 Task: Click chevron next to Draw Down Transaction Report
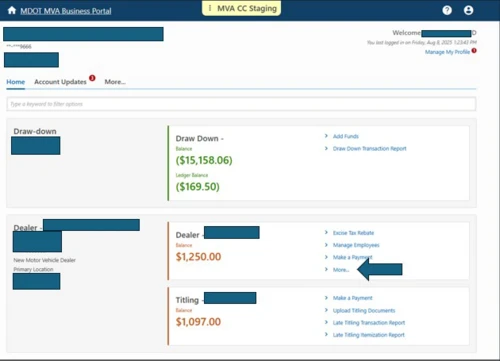(326, 148)
